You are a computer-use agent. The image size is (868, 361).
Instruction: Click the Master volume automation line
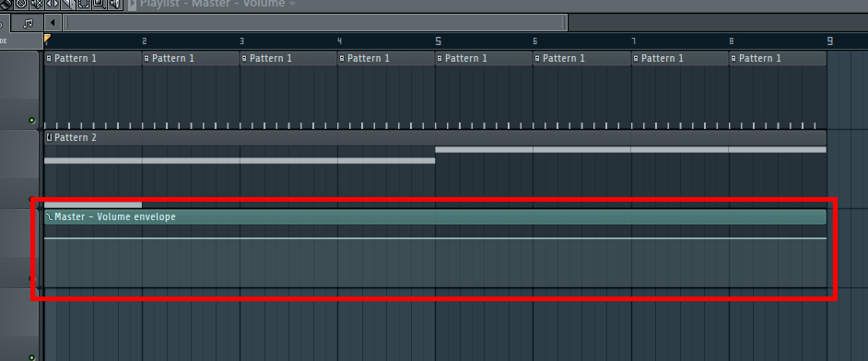tap(435, 239)
